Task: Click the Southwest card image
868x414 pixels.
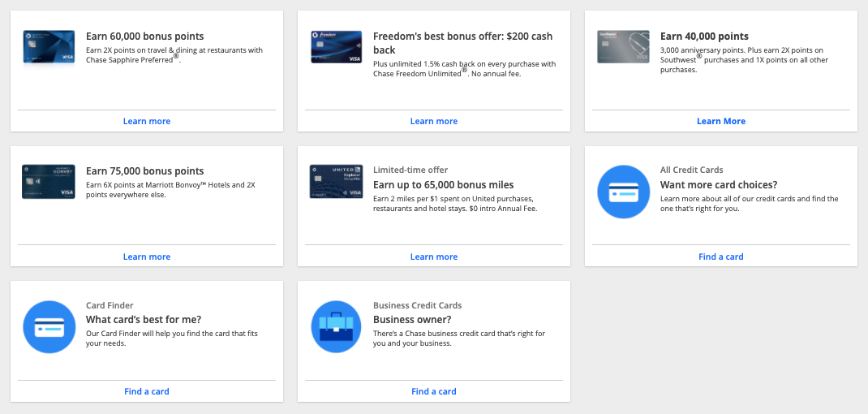Action: (623, 46)
